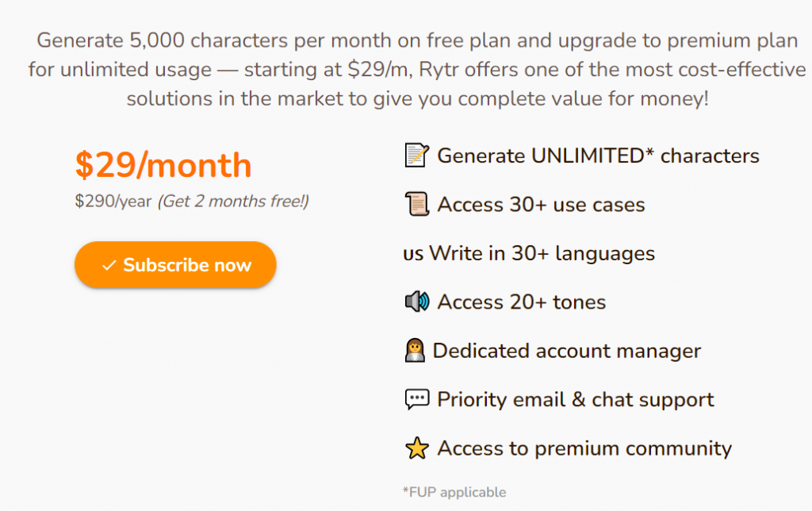Click the $290/year pricing text

113,201
